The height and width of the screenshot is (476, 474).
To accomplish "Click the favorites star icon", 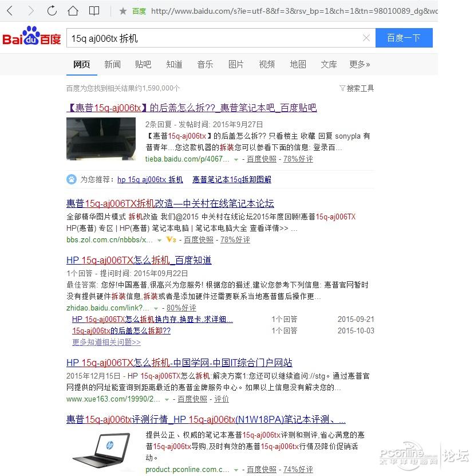I will pos(123,11).
